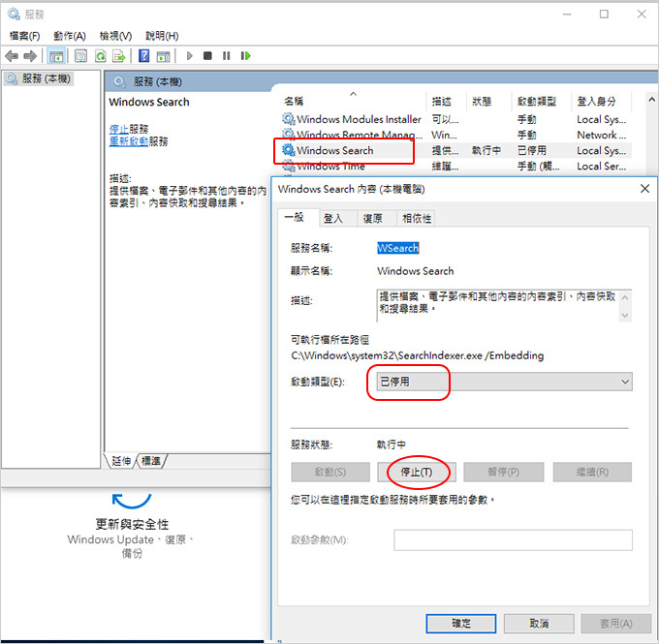Close the Windows Search properties dialog
Screen dimensions: 659x644
644,189
